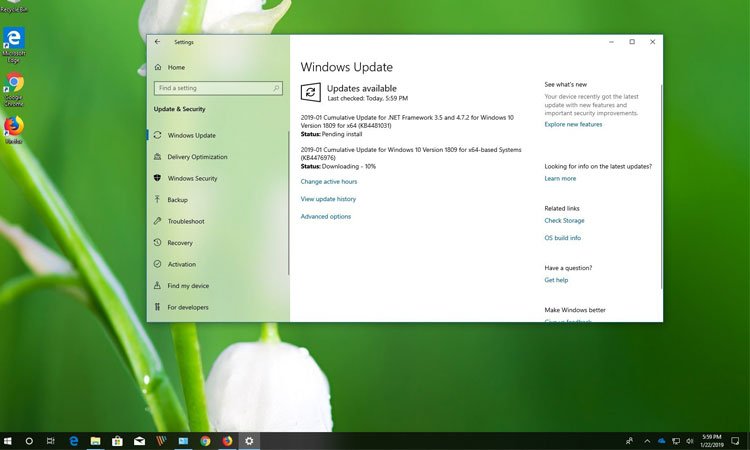
Task: Select Recovery in the sidebar
Action: pyautogui.click(x=180, y=243)
